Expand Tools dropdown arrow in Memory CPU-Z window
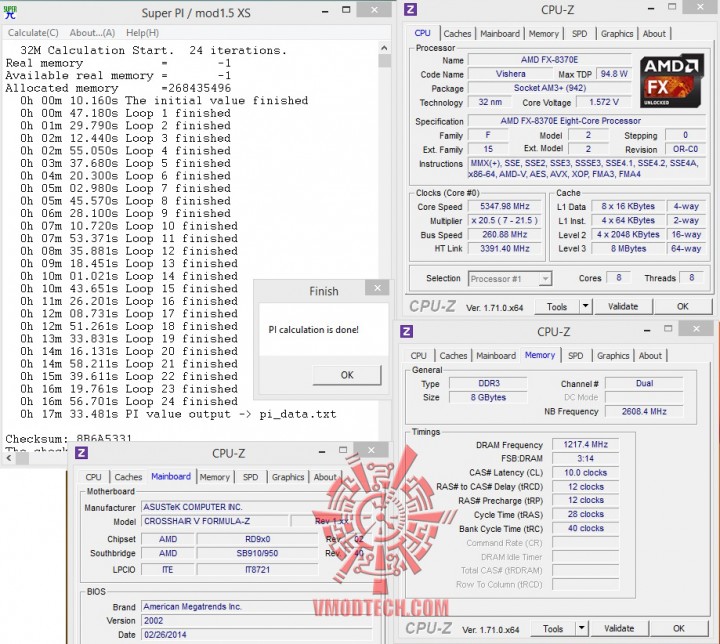 click(x=582, y=628)
